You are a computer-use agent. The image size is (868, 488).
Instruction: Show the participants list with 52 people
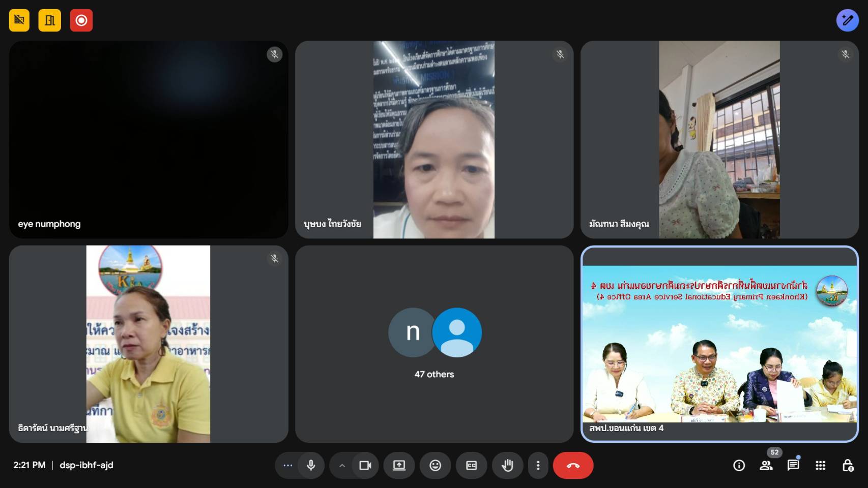coord(766,466)
